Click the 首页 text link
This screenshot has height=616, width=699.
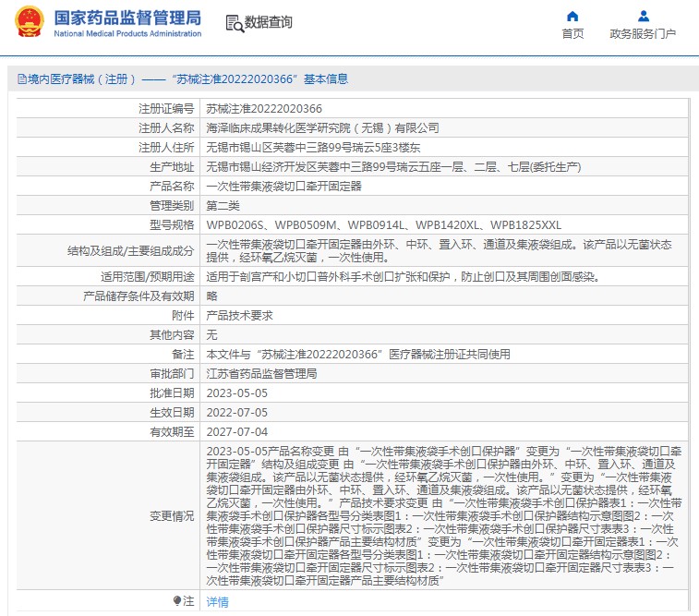coord(572,34)
